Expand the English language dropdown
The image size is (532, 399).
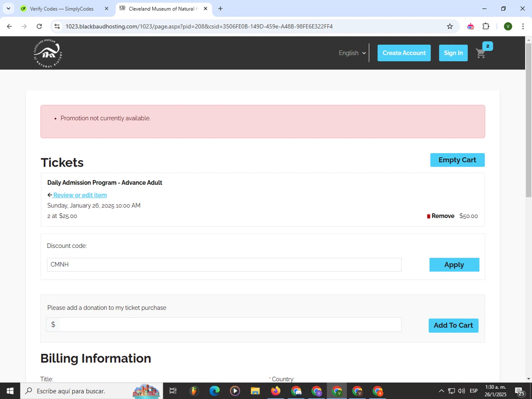click(x=352, y=53)
